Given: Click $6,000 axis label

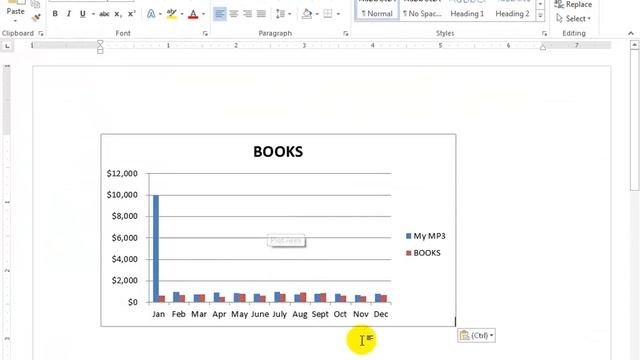Looking at the screenshot, I should [124, 238].
